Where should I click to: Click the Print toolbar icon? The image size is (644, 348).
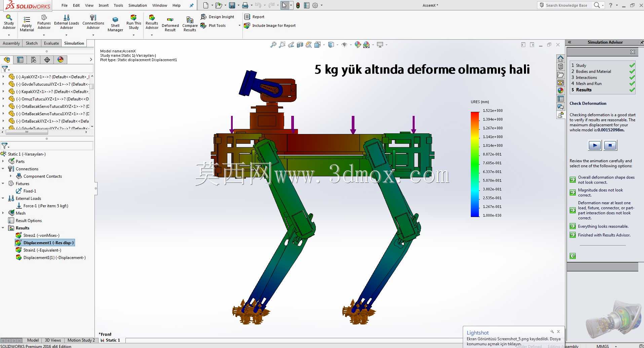coord(245,5)
